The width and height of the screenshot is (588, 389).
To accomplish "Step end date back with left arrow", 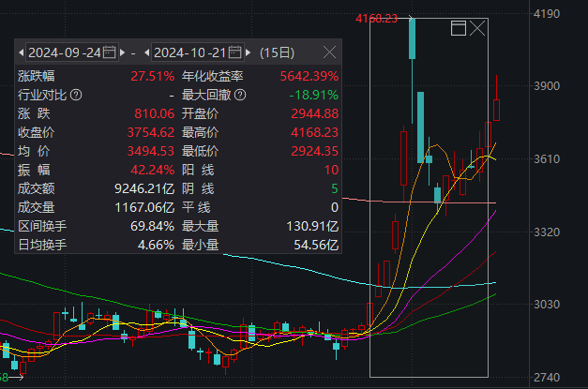I will (x=146, y=52).
